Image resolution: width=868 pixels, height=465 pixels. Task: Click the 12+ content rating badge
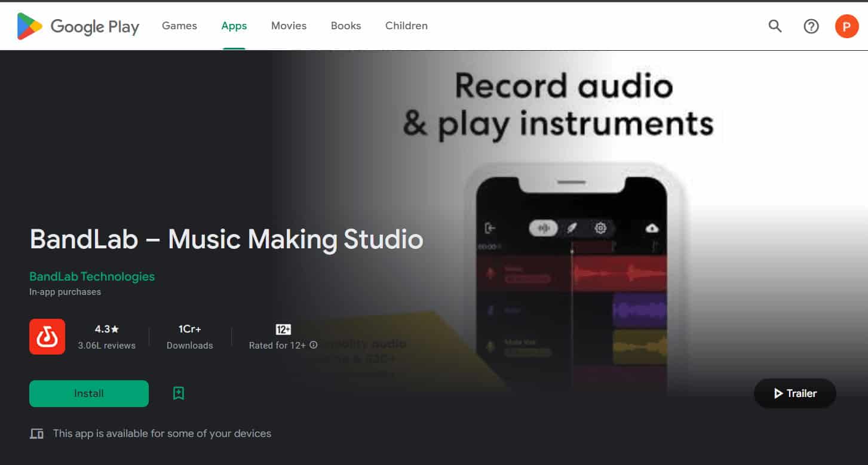[x=283, y=329]
